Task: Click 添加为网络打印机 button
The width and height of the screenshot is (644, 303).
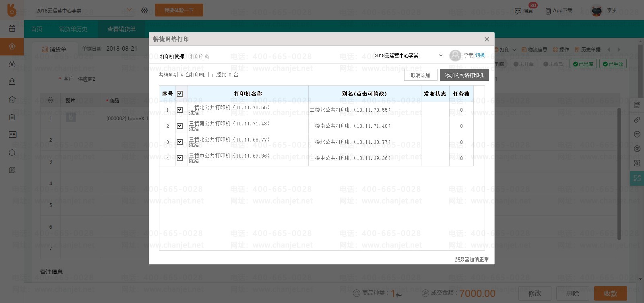Action: [x=464, y=75]
